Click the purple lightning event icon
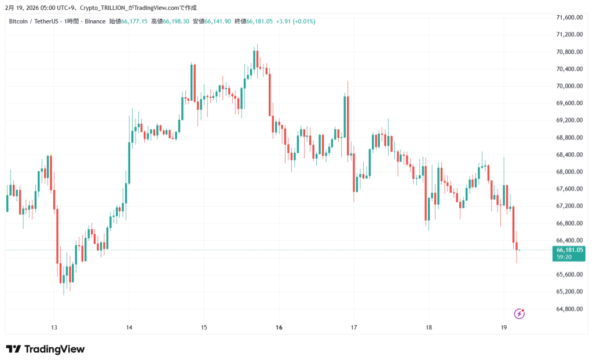This screenshot has width=593, height=364. point(519,314)
